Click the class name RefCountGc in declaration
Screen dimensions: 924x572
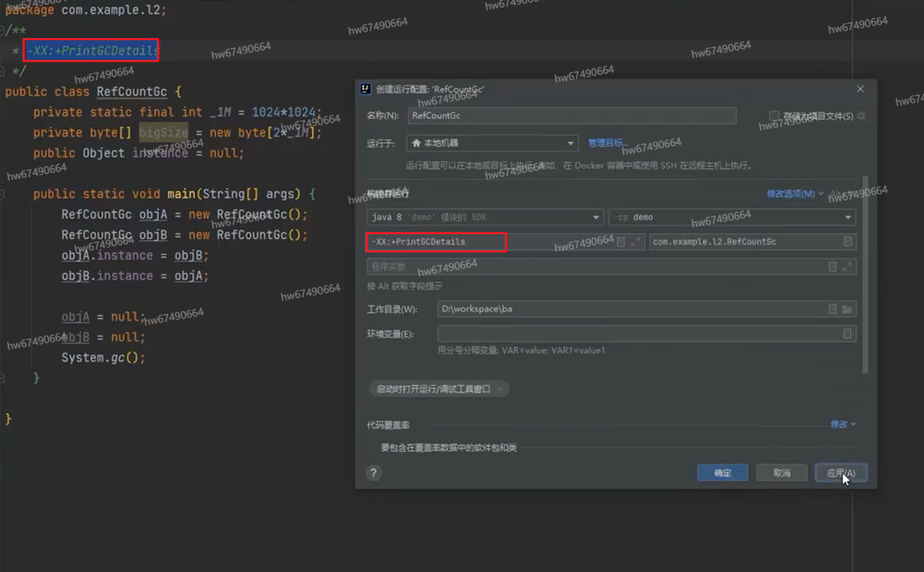pyautogui.click(x=132, y=92)
